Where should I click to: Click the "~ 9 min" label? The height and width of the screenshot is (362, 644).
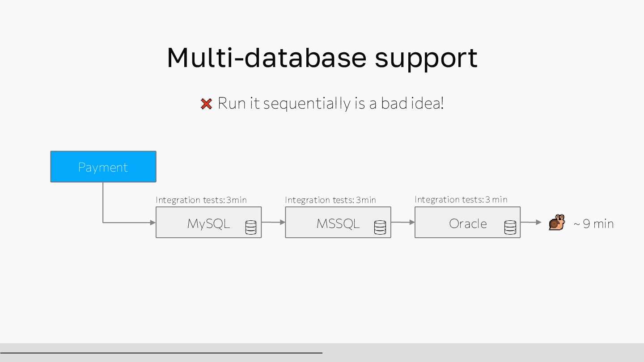[593, 223]
